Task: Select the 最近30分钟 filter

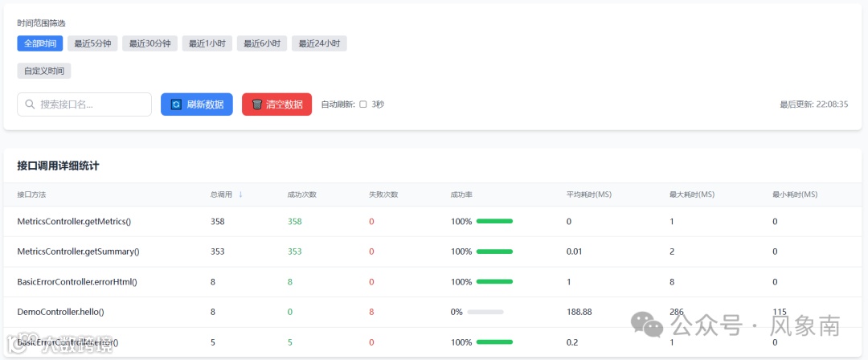Action: coord(150,43)
